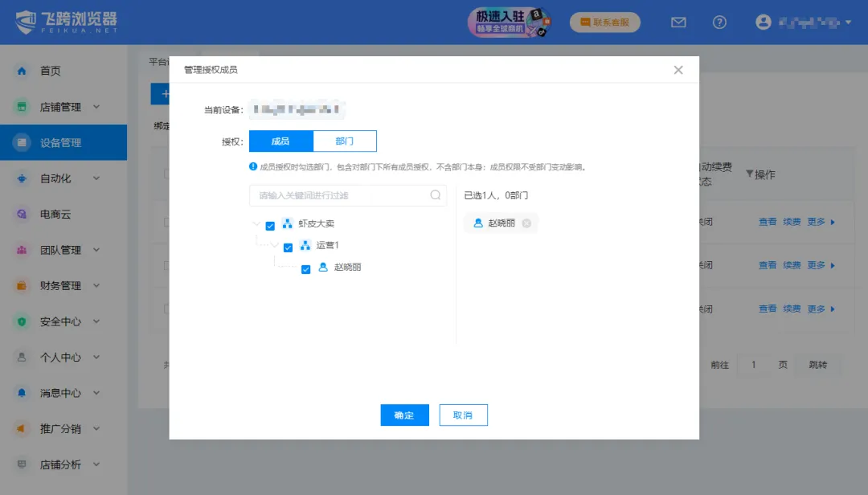Switch to the 部门 authorization tab

(344, 141)
